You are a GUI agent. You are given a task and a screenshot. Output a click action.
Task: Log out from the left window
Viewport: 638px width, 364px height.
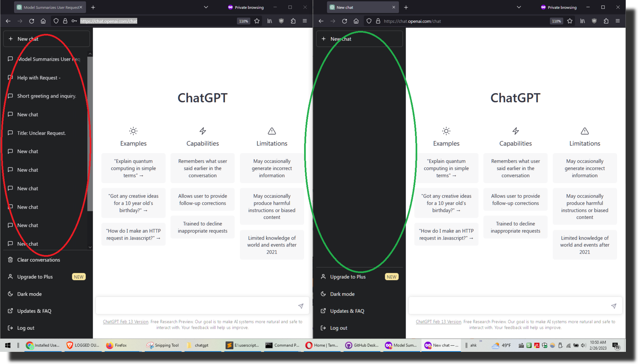[x=46, y=328]
